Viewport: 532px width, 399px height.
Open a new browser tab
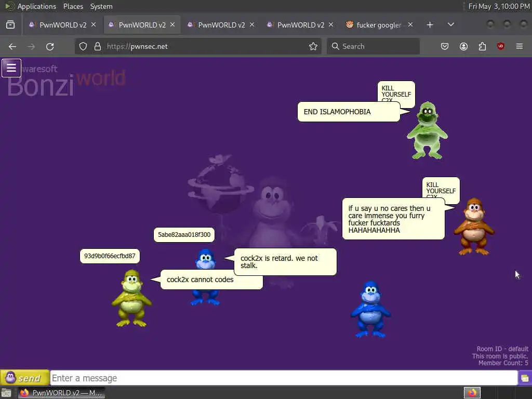[x=430, y=25]
